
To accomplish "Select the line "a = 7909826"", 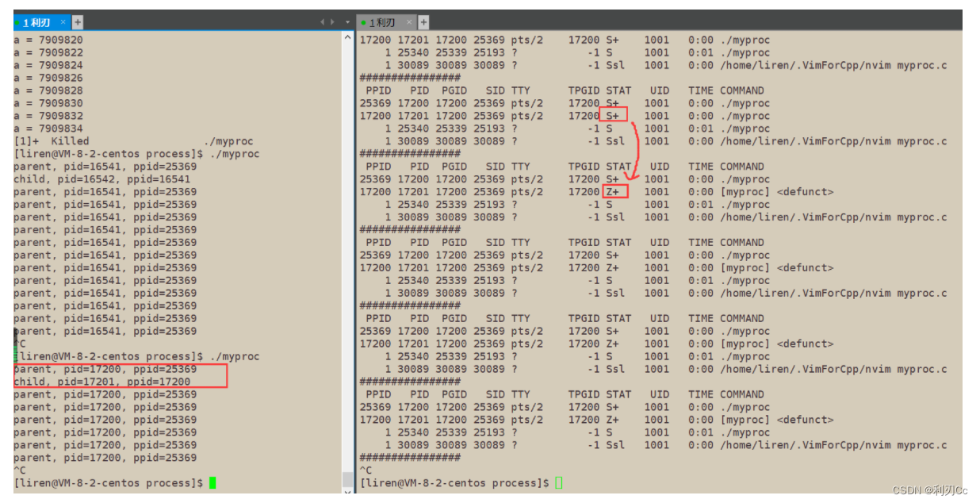I will 48,78.
